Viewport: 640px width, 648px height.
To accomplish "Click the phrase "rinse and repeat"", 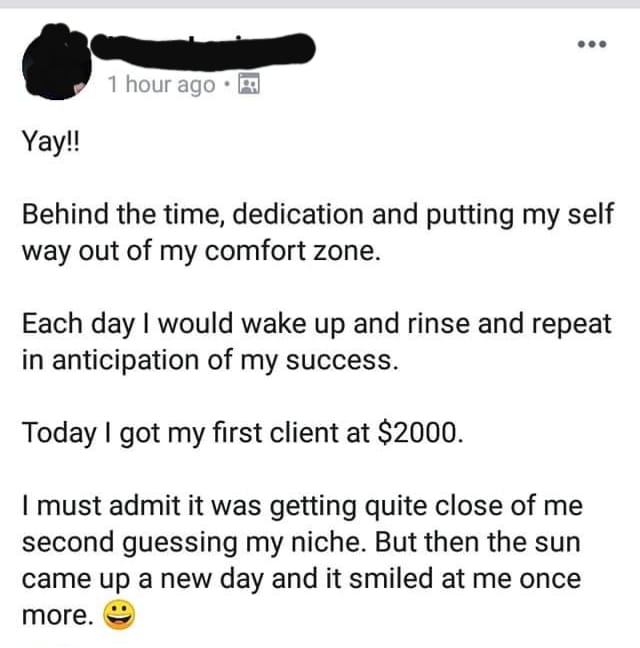I will pyautogui.click(x=509, y=324).
